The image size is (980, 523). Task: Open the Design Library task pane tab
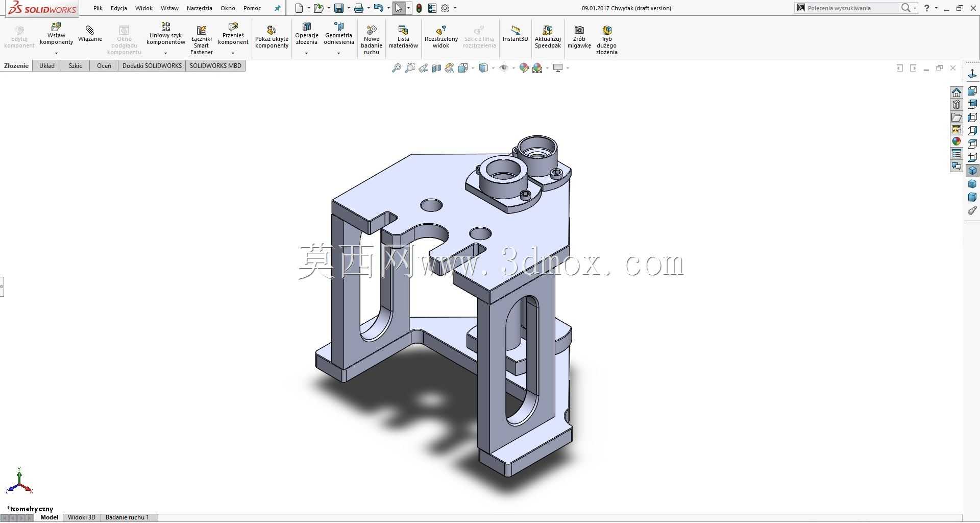(957, 105)
